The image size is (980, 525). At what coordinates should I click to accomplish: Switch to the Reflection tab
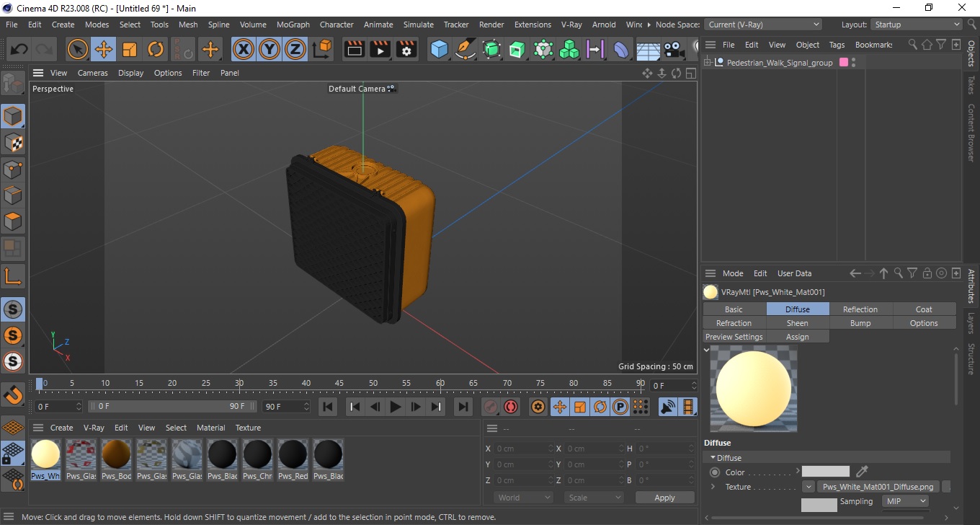(x=860, y=309)
